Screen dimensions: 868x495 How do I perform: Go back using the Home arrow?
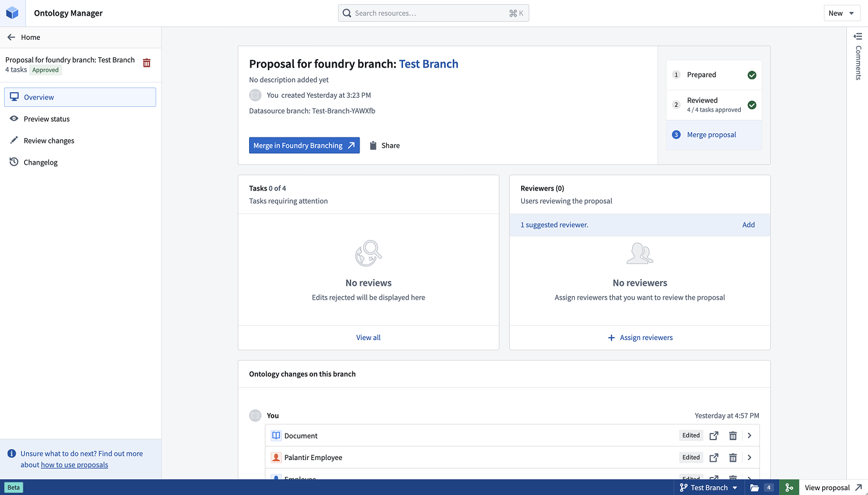pos(11,37)
